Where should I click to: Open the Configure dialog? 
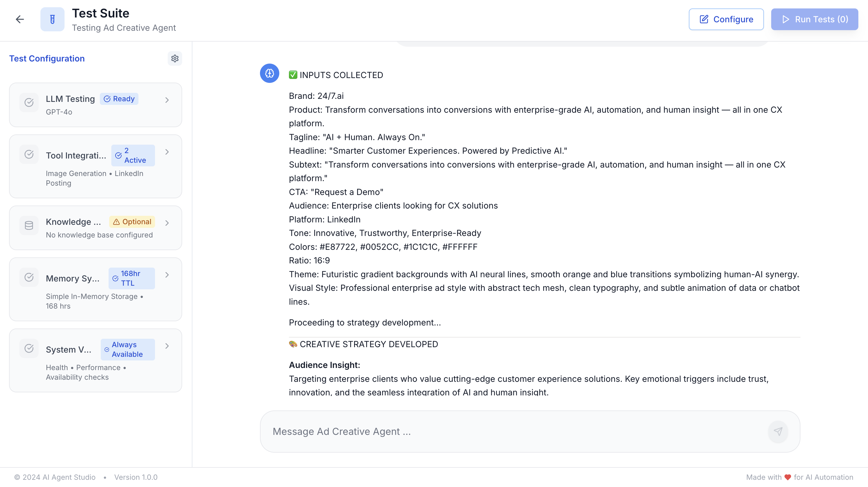(x=726, y=19)
